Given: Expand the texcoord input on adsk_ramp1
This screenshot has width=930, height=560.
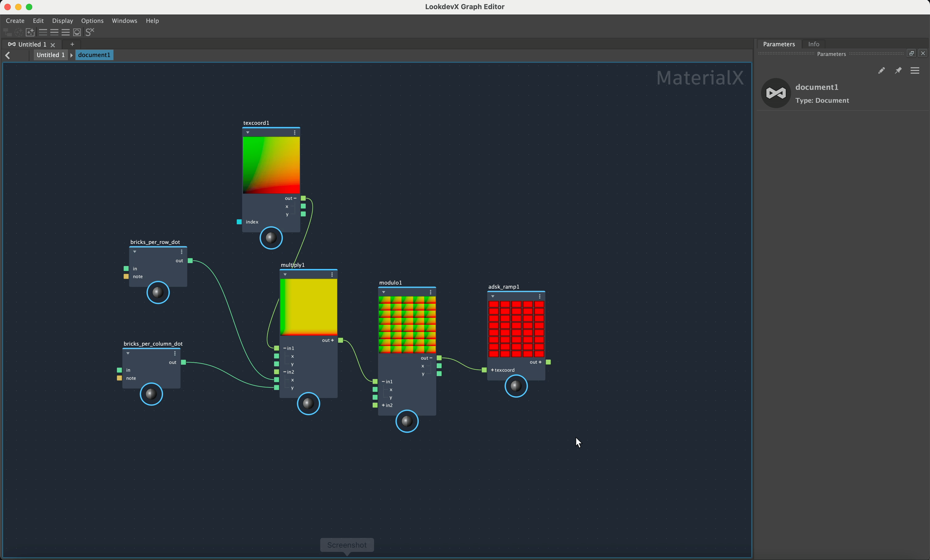Looking at the screenshot, I should point(492,370).
